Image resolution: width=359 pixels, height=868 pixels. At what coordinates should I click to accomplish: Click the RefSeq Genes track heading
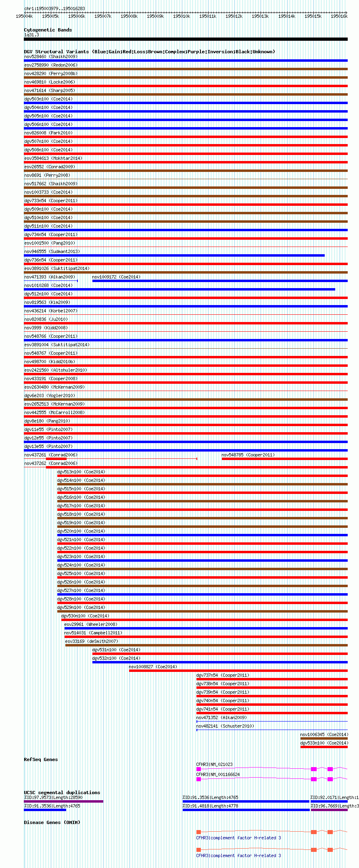tap(41, 759)
